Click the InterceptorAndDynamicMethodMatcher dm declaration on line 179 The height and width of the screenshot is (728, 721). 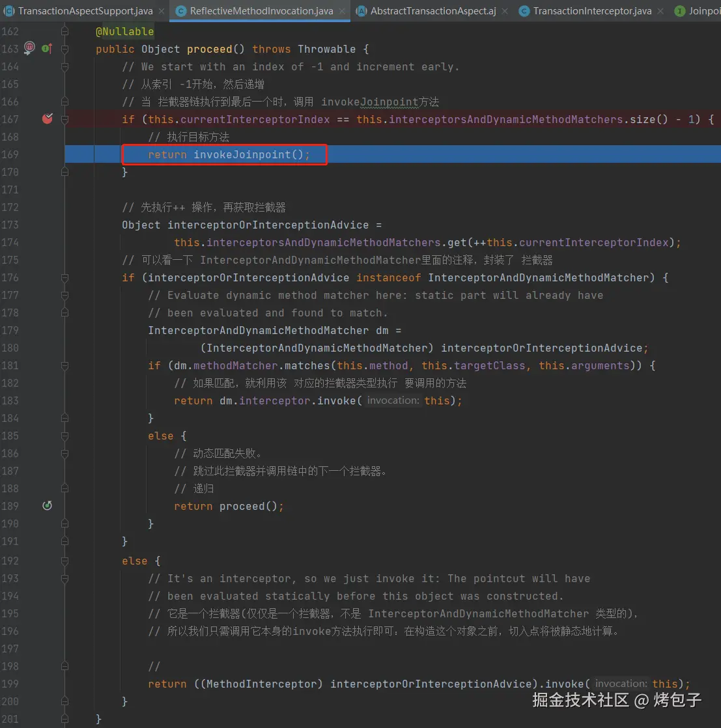click(x=268, y=331)
